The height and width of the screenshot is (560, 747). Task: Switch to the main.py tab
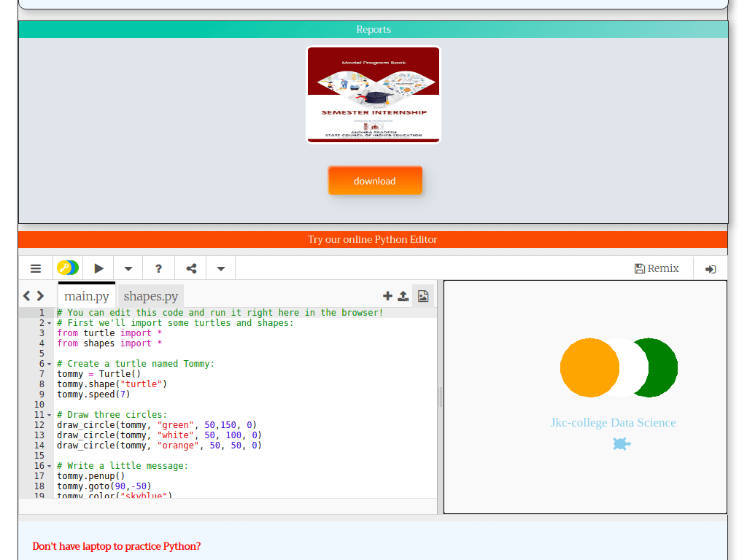[87, 296]
